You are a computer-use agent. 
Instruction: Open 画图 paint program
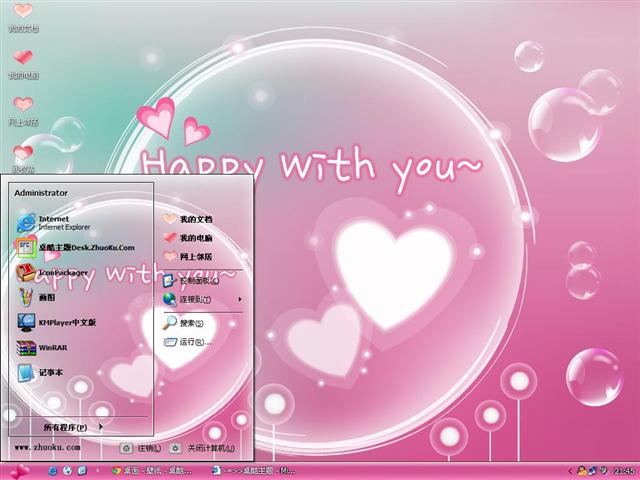click(x=36, y=298)
